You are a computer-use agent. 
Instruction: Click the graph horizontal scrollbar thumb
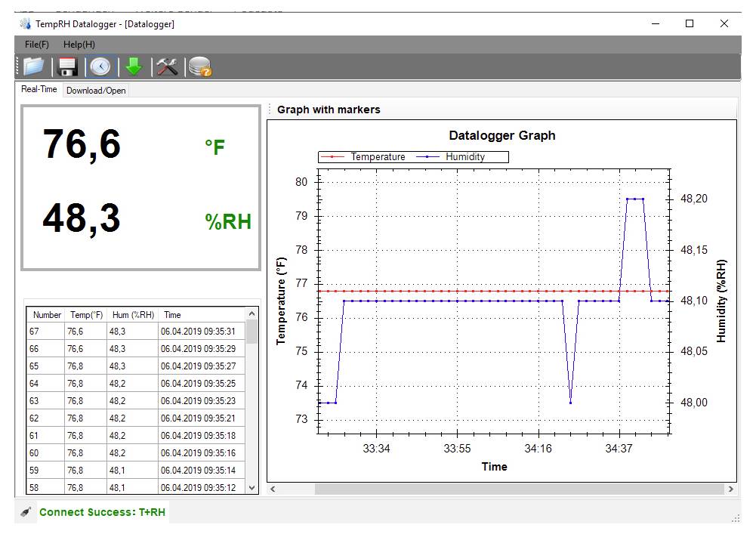520,489
